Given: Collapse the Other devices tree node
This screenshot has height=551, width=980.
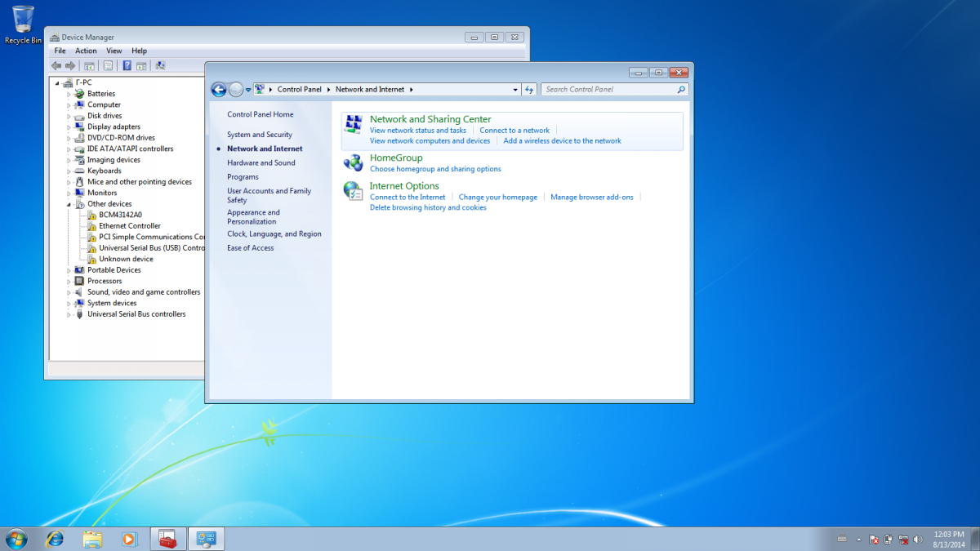Looking at the screenshot, I should point(69,204).
